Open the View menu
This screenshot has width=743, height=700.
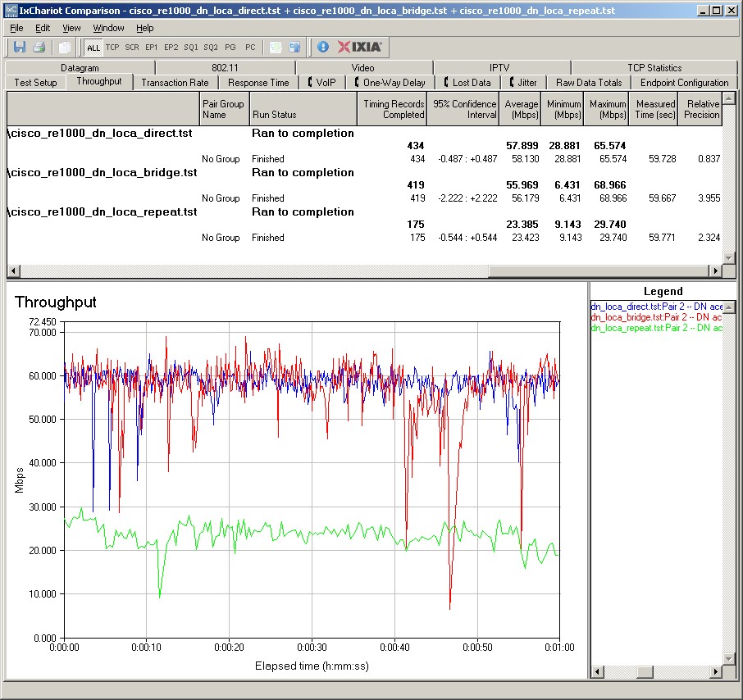71,28
